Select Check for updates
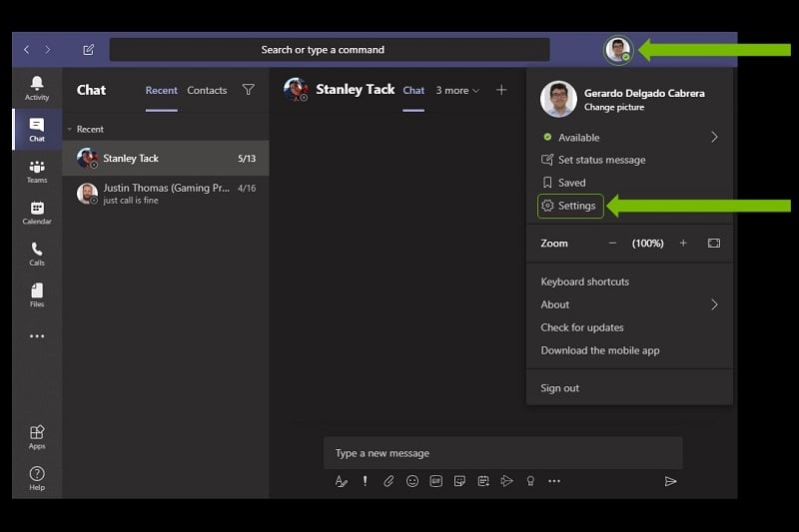The image size is (799, 532). [582, 327]
